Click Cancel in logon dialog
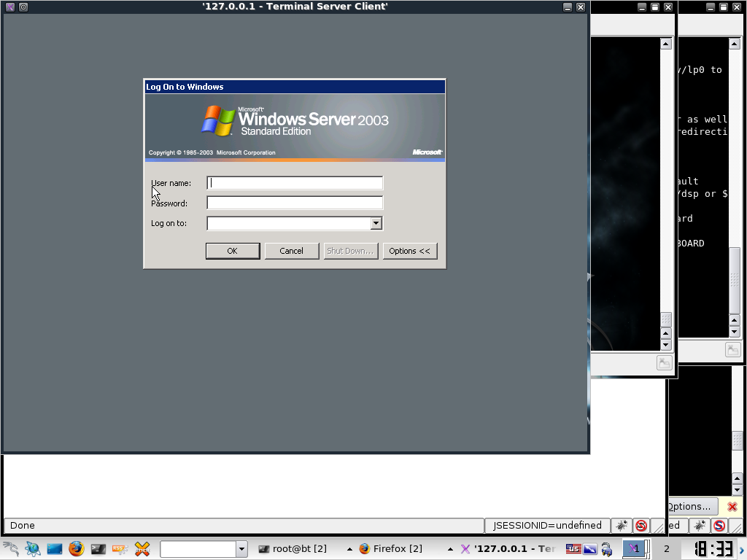Viewport: 747px width, 560px height. pyautogui.click(x=292, y=251)
